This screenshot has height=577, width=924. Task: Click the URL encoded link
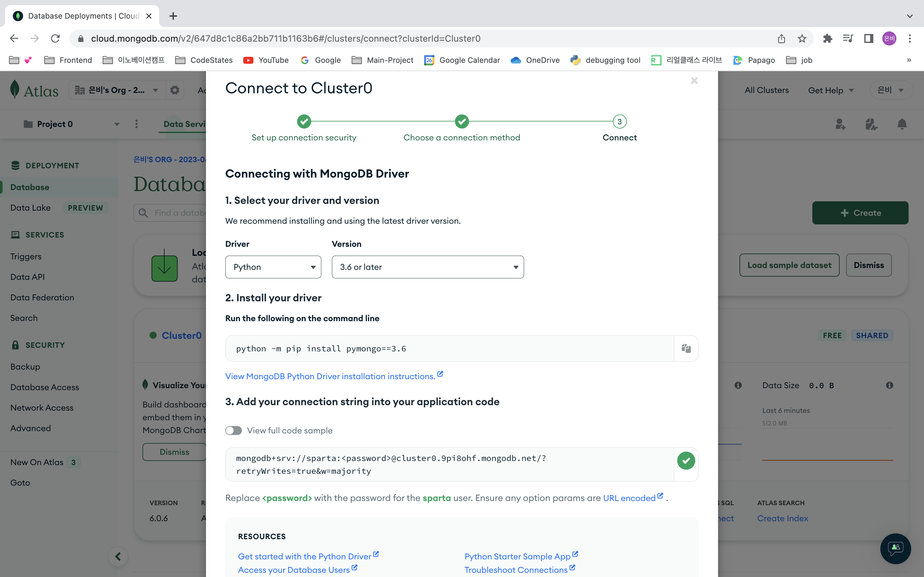[629, 498]
